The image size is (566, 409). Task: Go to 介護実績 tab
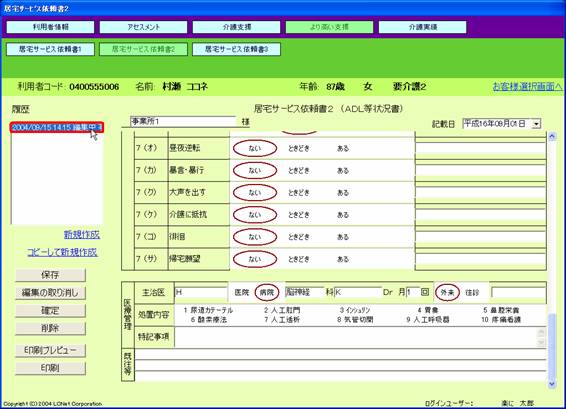(423, 27)
